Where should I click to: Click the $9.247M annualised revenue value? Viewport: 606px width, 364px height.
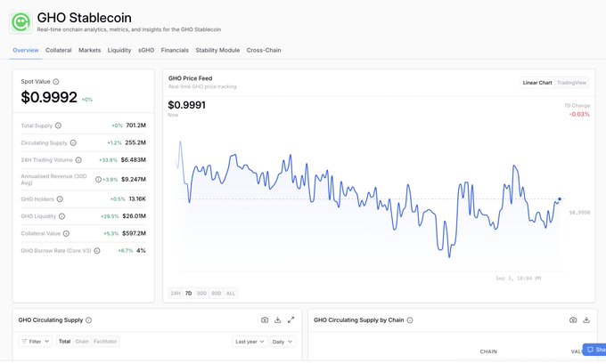(x=134, y=180)
